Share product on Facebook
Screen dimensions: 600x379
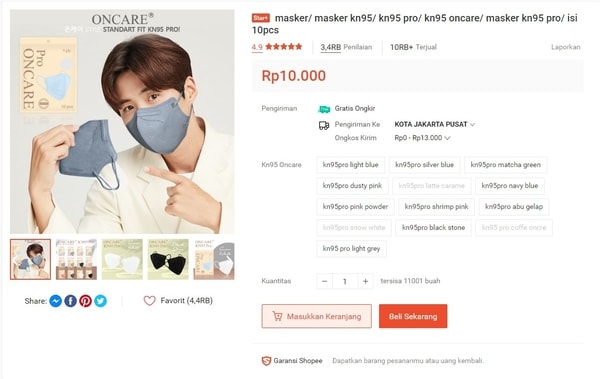click(70, 301)
